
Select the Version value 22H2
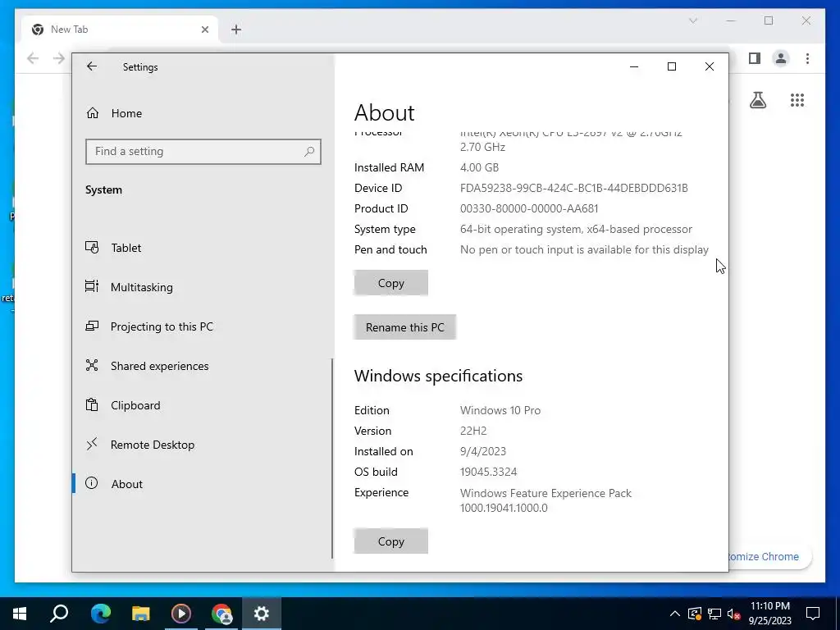point(473,431)
